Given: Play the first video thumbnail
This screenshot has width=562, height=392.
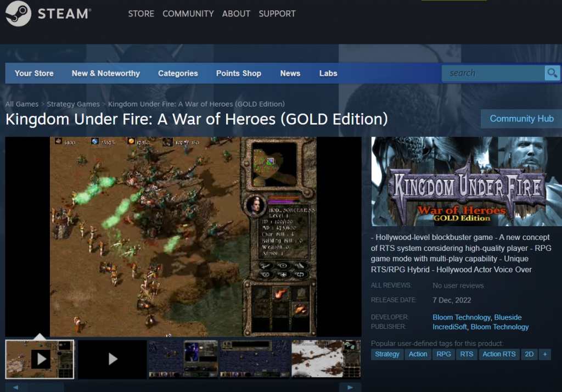Looking at the screenshot, I should pos(40,359).
